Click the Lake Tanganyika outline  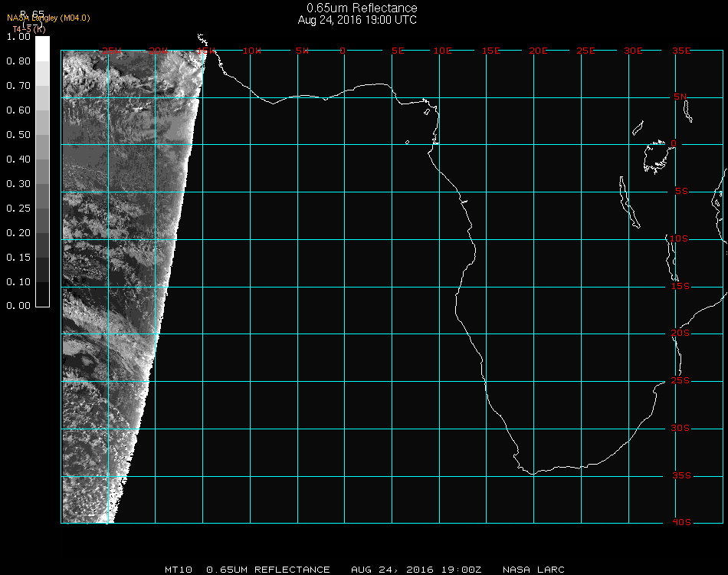click(x=628, y=202)
